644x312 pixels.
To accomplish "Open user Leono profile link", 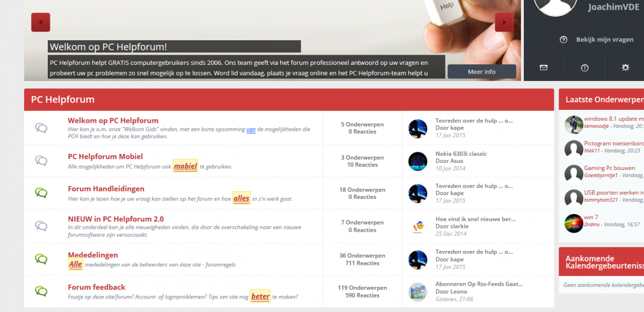I will coord(458,292).
